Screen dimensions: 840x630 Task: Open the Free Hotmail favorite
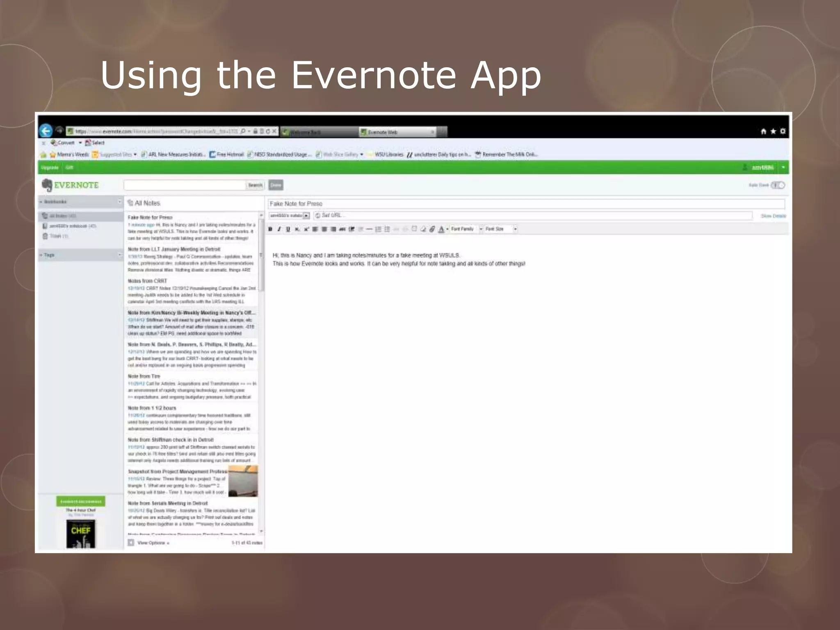pyautogui.click(x=226, y=155)
